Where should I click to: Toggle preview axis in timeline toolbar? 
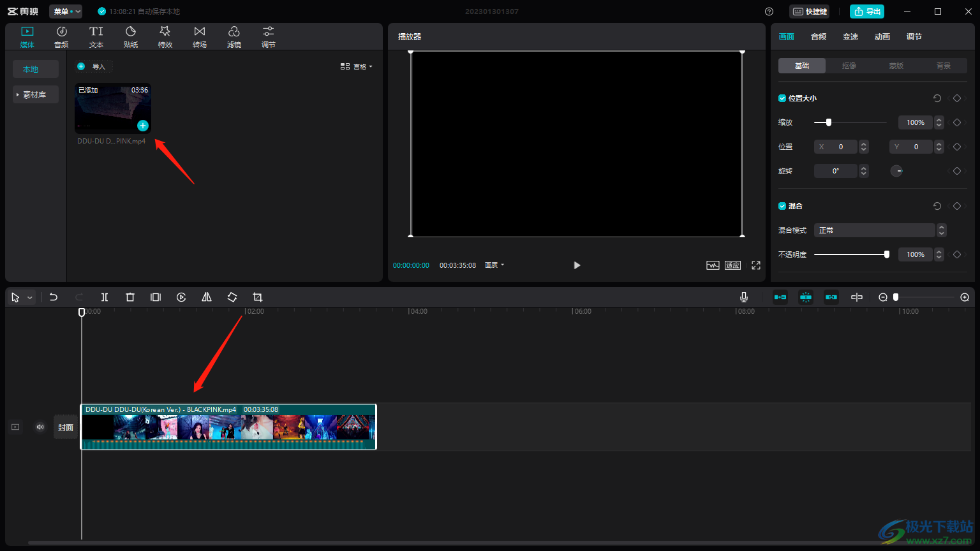pyautogui.click(x=857, y=297)
